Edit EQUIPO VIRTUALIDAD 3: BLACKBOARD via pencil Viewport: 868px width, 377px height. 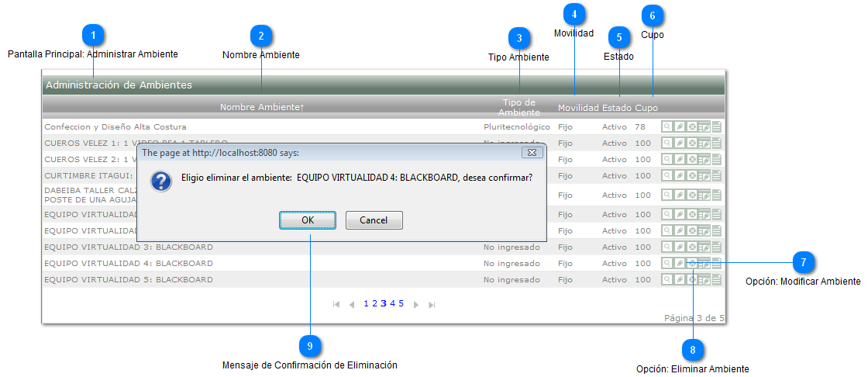point(679,247)
